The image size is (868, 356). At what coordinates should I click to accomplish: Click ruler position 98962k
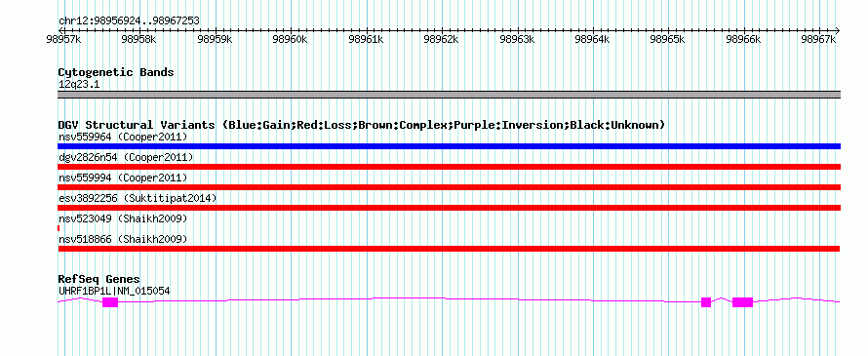tap(442, 39)
